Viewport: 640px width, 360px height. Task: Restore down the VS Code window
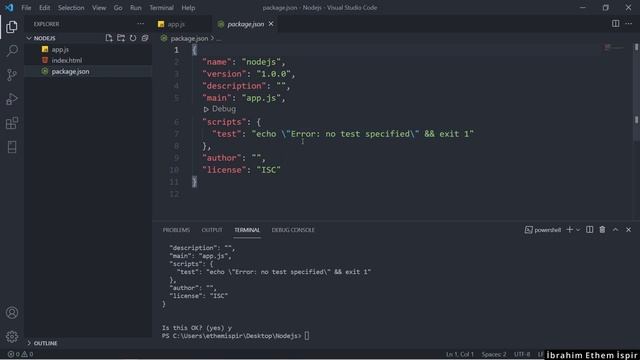606,8
